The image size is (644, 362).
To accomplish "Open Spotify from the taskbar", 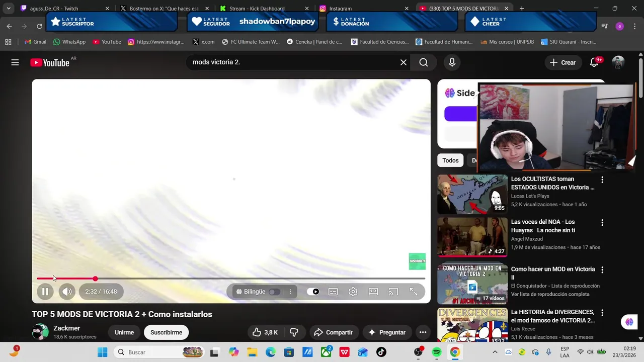I will coord(437,352).
